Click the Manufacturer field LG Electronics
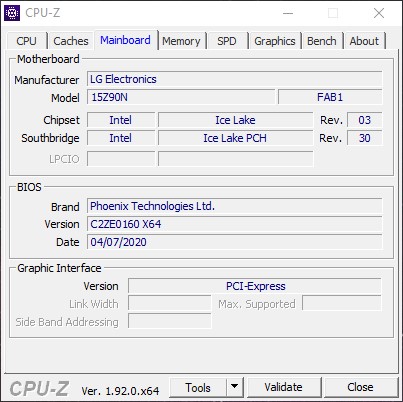Screen dimensions: 403x402 pos(235,79)
